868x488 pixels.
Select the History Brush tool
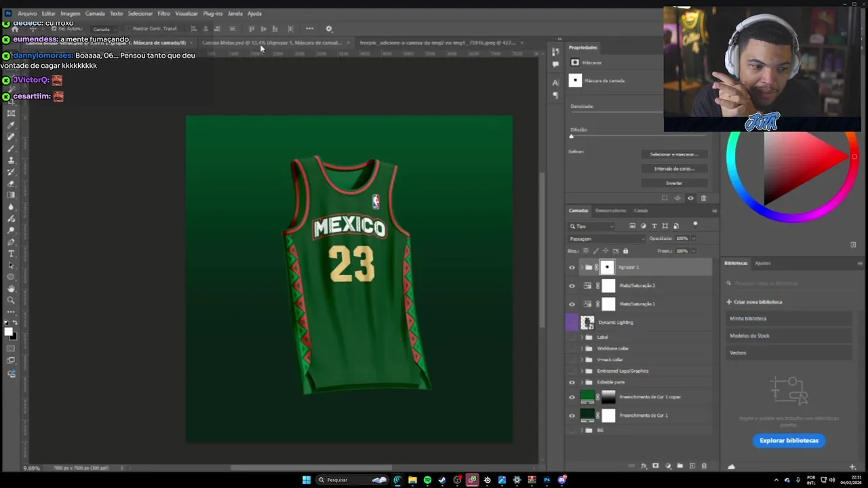coord(11,171)
